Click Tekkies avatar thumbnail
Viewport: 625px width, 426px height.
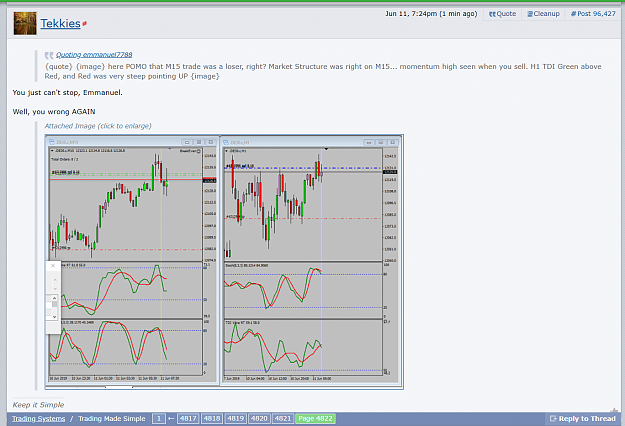[25, 24]
